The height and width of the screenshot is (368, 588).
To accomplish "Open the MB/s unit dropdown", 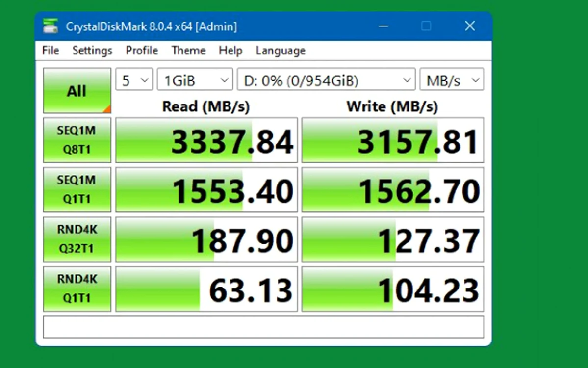I will (x=452, y=79).
